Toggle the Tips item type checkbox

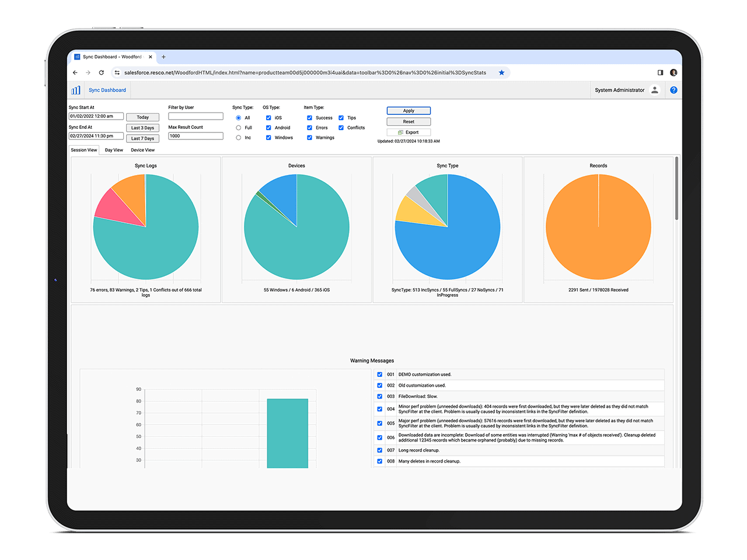pos(341,118)
